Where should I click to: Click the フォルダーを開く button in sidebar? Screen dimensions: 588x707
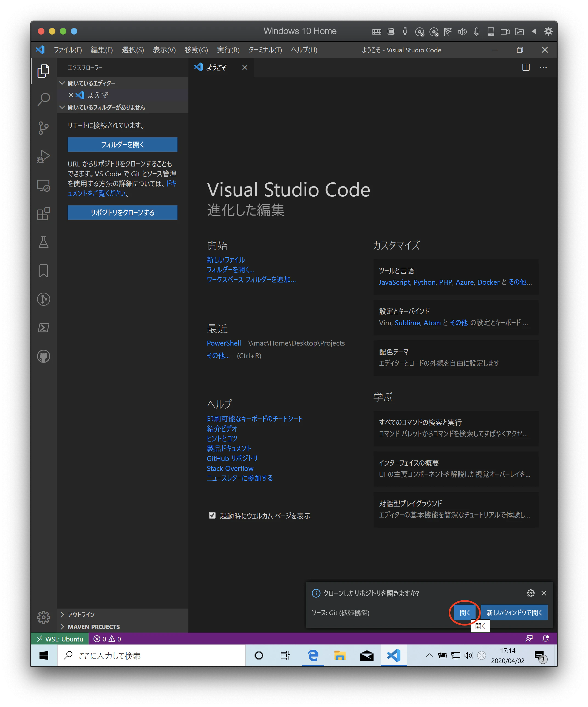[123, 145]
